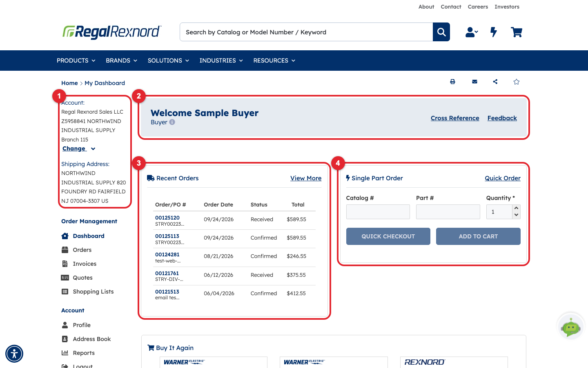The width and height of the screenshot is (588, 368).
Task: Open the shopping cart icon
Action: pyautogui.click(x=517, y=32)
